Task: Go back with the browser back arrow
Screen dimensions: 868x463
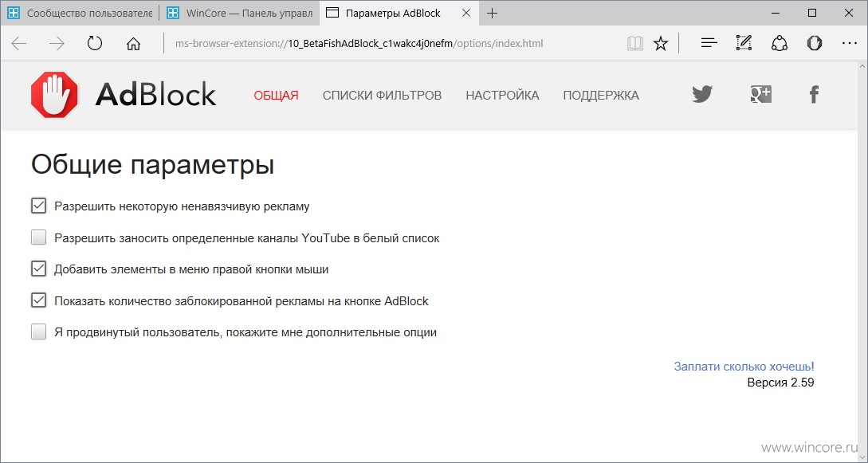Action: [19, 43]
